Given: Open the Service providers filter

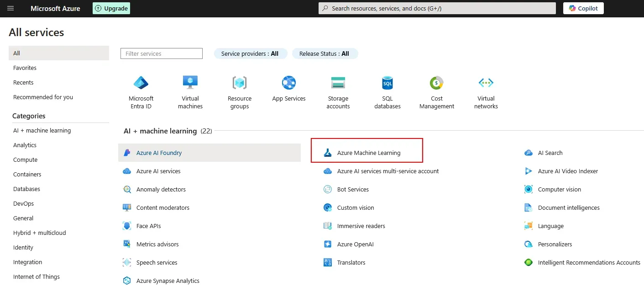Looking at the screenshot, I should 250,53.
